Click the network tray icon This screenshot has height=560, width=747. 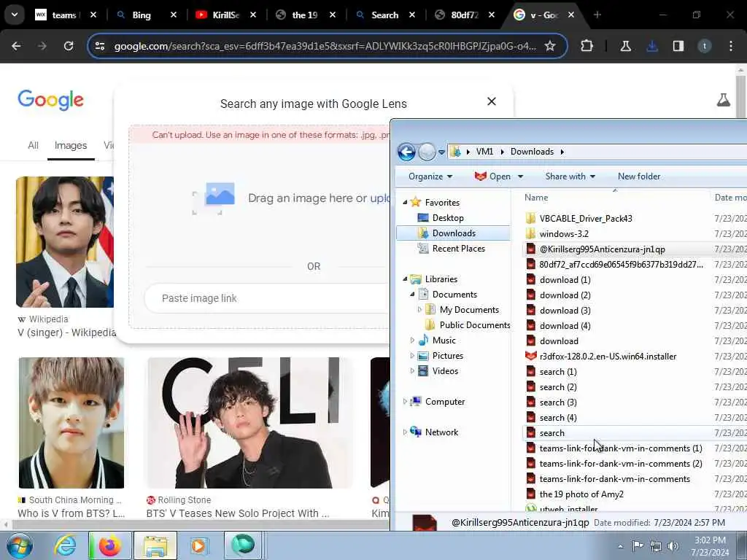pyautogui.click(x=656, y=546)
